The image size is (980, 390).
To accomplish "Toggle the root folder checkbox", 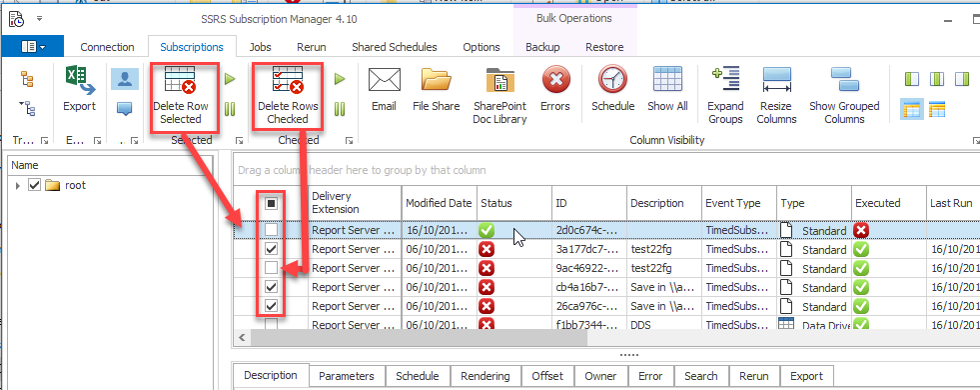I will point(35,185).
